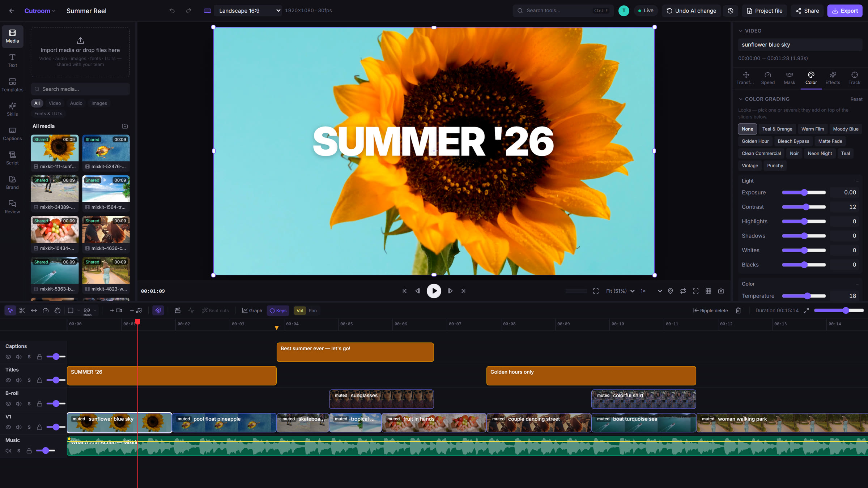Screen dimensions: 868x488
Task: Filter media by Audio tab
Action: tap(76, 103)
